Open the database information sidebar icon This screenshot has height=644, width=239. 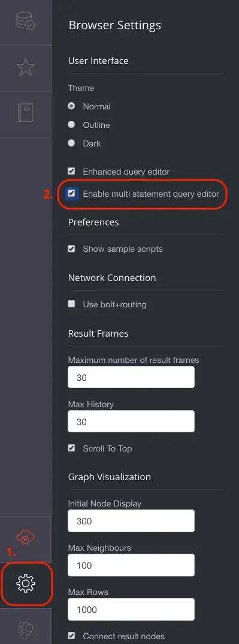coord(26,20)
